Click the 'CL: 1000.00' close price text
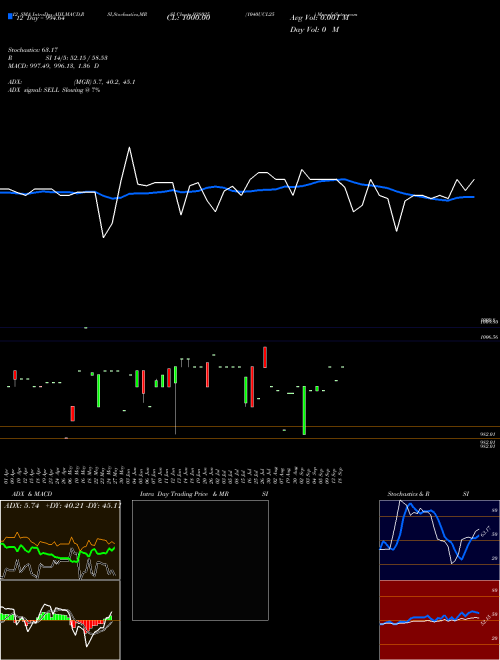This screenshot has width=500, height=660. tap(188, 18)
